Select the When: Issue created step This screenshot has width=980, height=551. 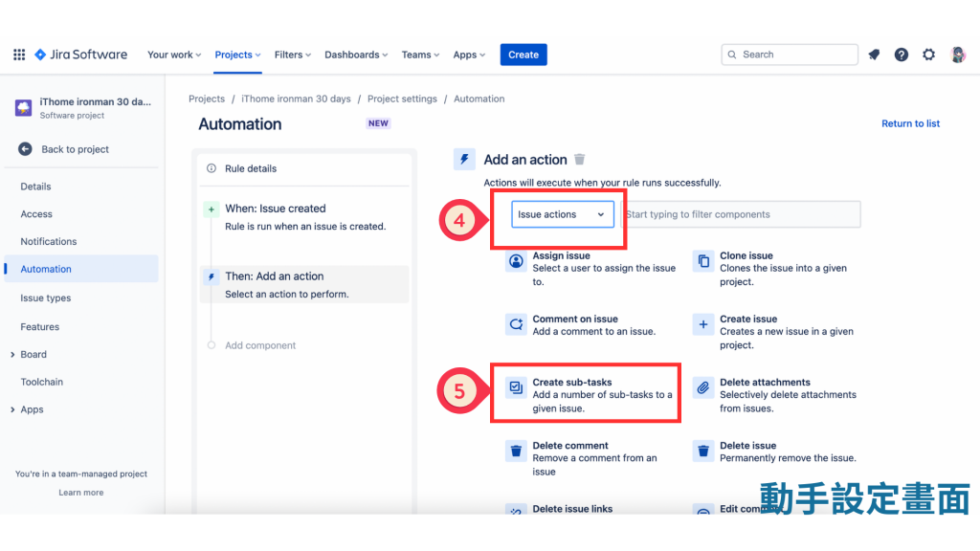[304, 218]
